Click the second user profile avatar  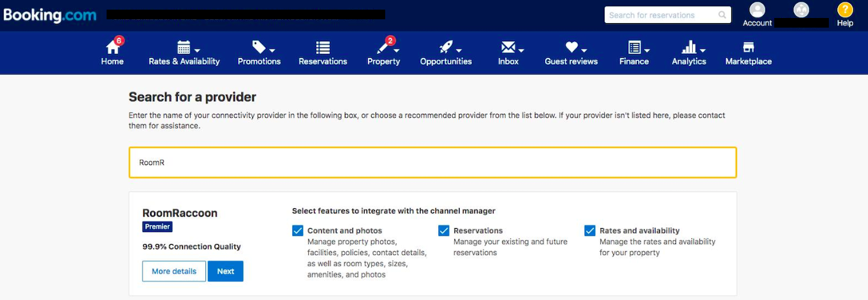pos(801,10)
